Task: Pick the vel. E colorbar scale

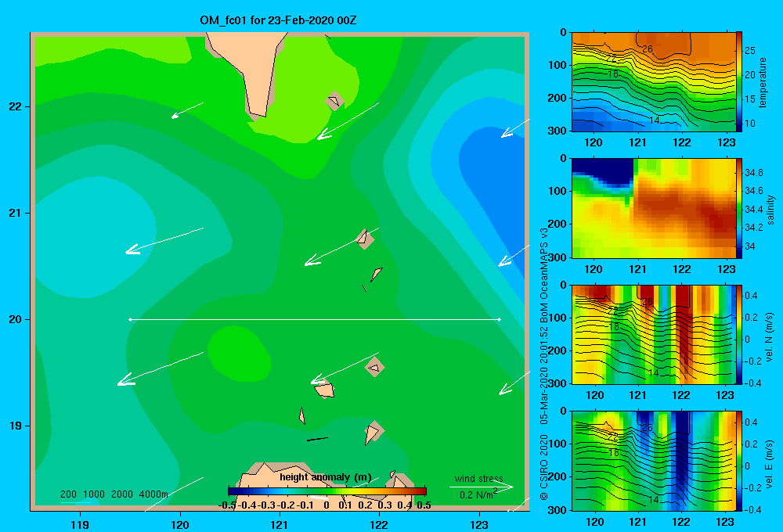Action: (738, 461)
